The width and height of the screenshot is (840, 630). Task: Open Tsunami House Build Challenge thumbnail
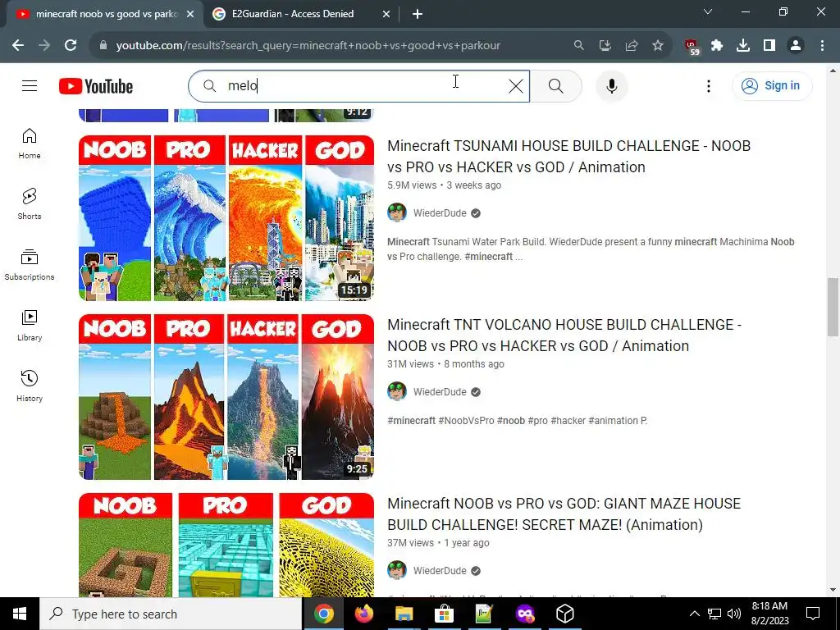pyautogui.click(x=226, y=217)
